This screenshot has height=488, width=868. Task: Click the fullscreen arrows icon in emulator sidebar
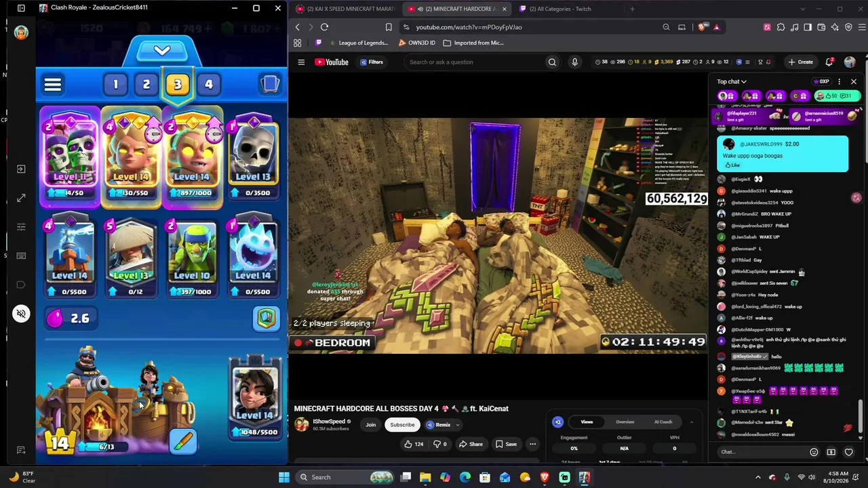tap(21, 198)
